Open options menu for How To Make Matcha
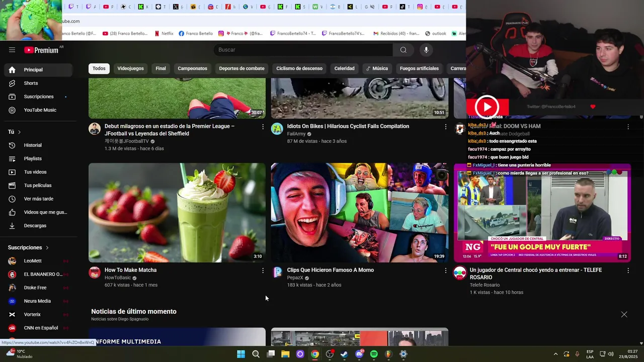Screen dimensions: 644x362 pos(263,270)
